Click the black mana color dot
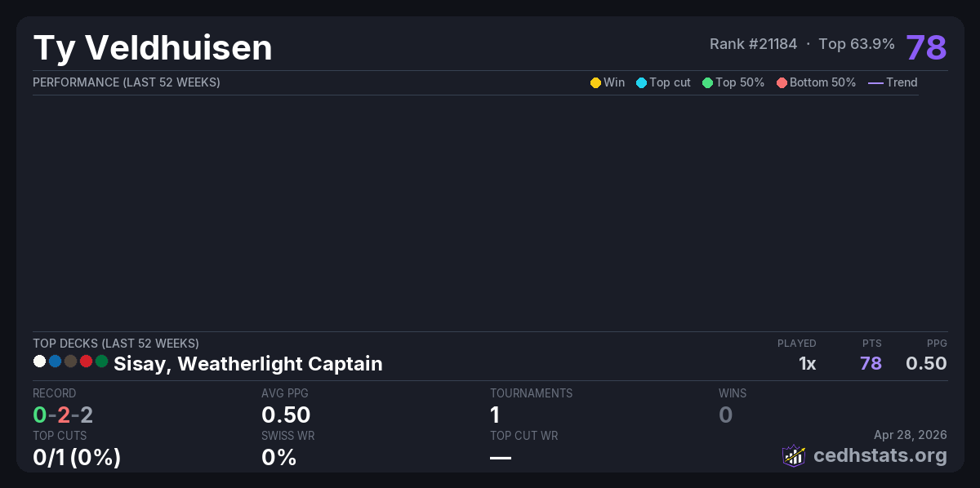This screenshot has width=980, height=488. [70, 361]
